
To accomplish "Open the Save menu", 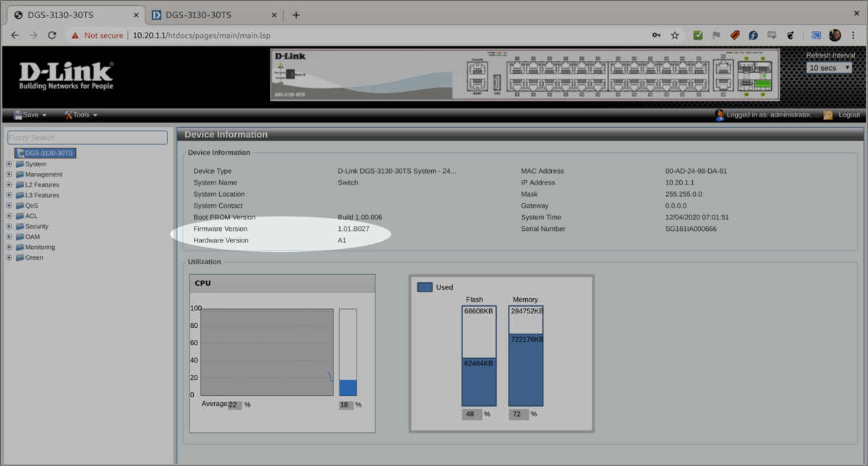I will tap(30, 115).
